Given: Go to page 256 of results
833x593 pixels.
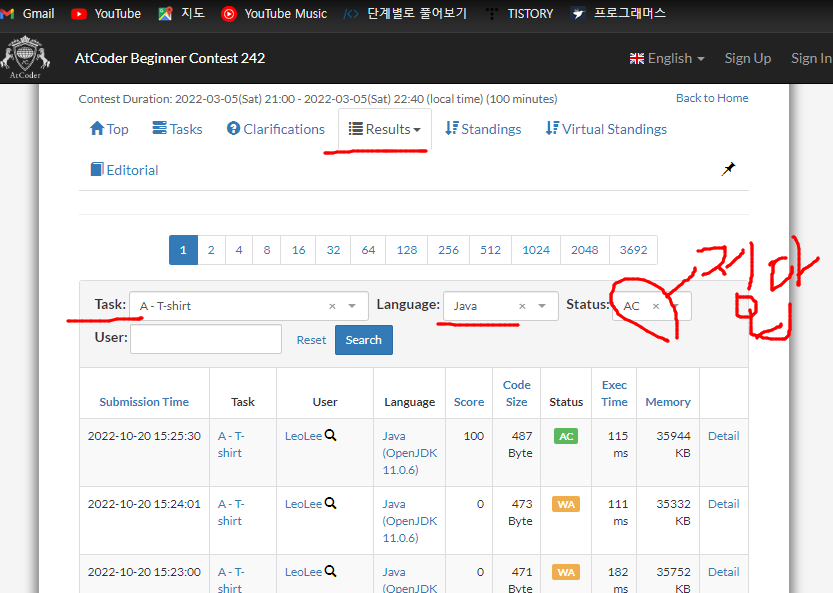Looking at the screenshot, I should (x=448, y=250).
